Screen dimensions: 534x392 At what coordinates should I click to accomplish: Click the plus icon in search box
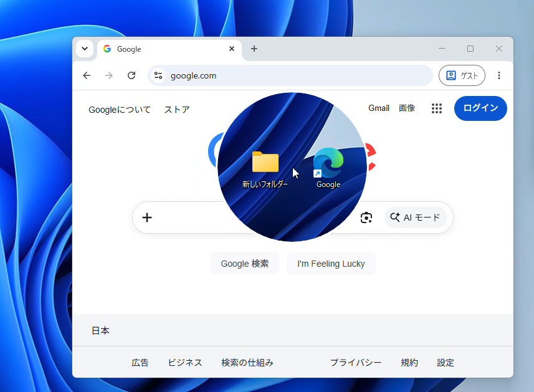pos(147,218)
